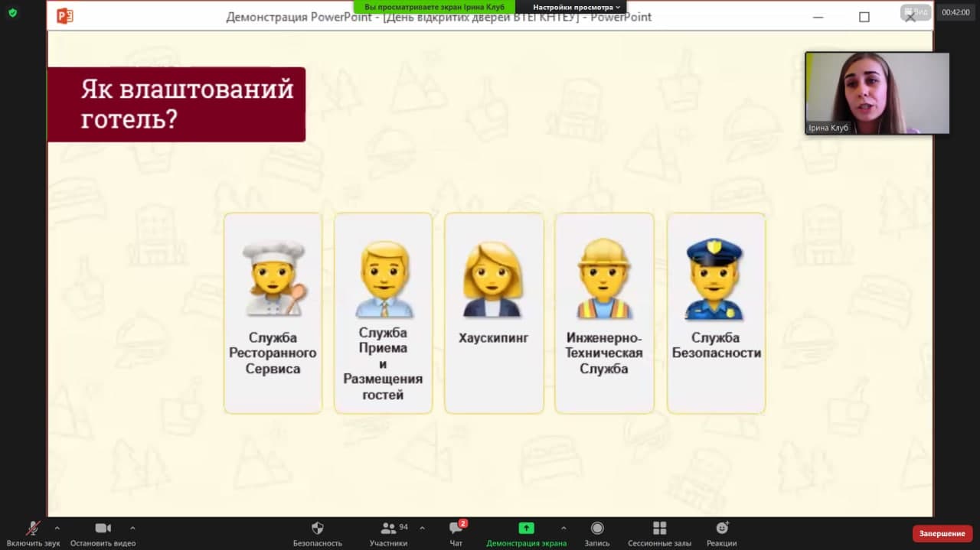Open the Безопасность shield options
The height and width of the screenshot is (550, 980).
pyautogui.click(x=317, y=529)
